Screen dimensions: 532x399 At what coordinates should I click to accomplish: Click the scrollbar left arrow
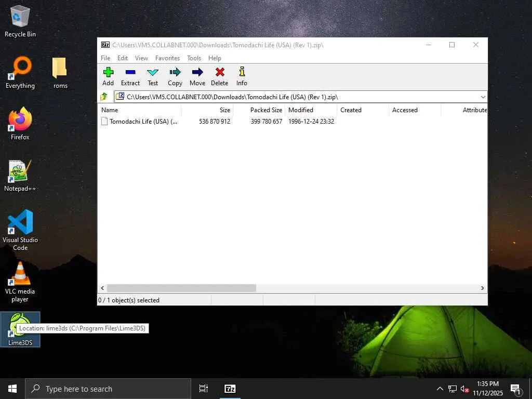[x=102, y=288]
